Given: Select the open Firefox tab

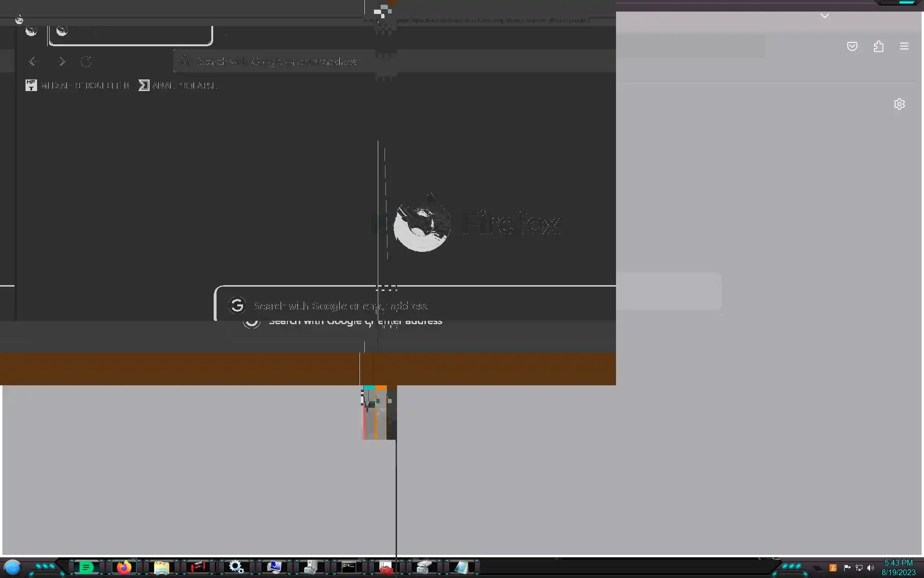Looking at the screenshot, I should click(130, 32).
